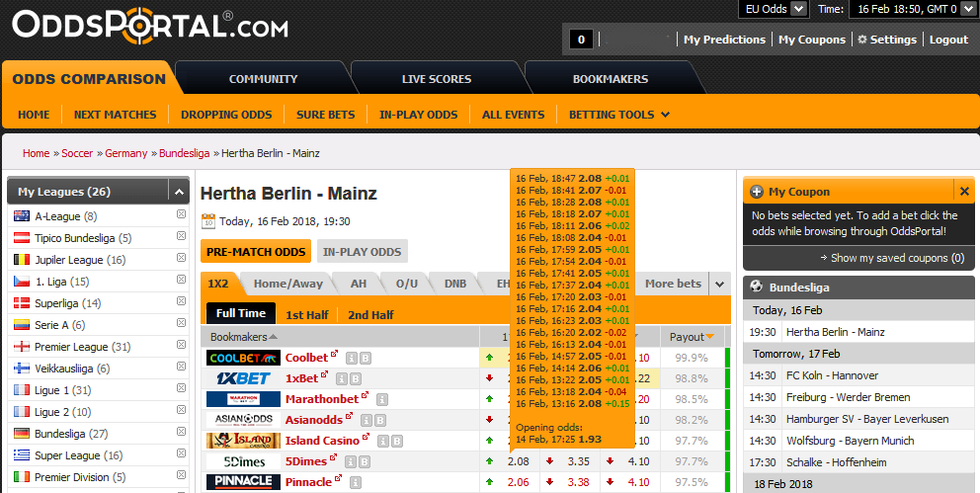The height and width of the screenshot is (493, 980).
Task: Open the Marathonbet bookmaker link
Action: coord(322,399)
